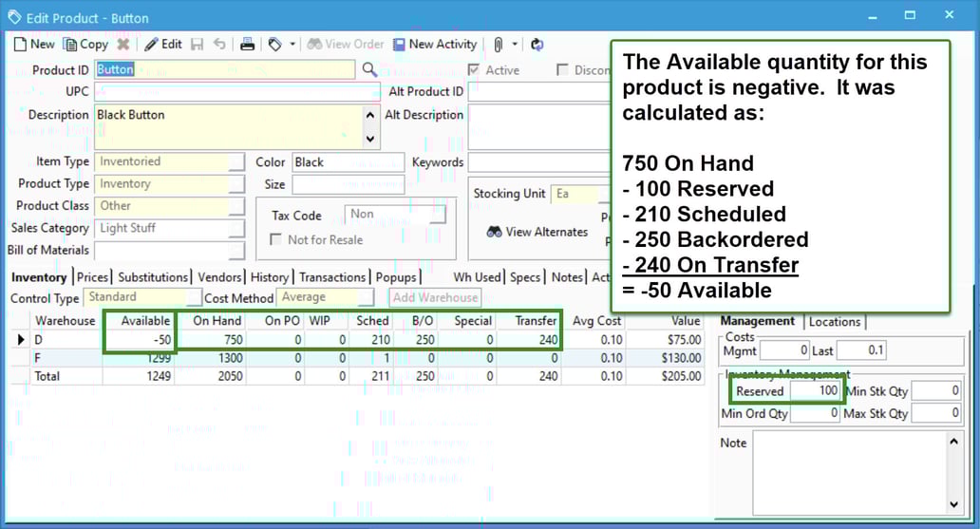This screenshot has width=980, height=529.
Task: Toggle the Not for Resale checkbox
Action: pyautogui.click(x=276, y=239)
